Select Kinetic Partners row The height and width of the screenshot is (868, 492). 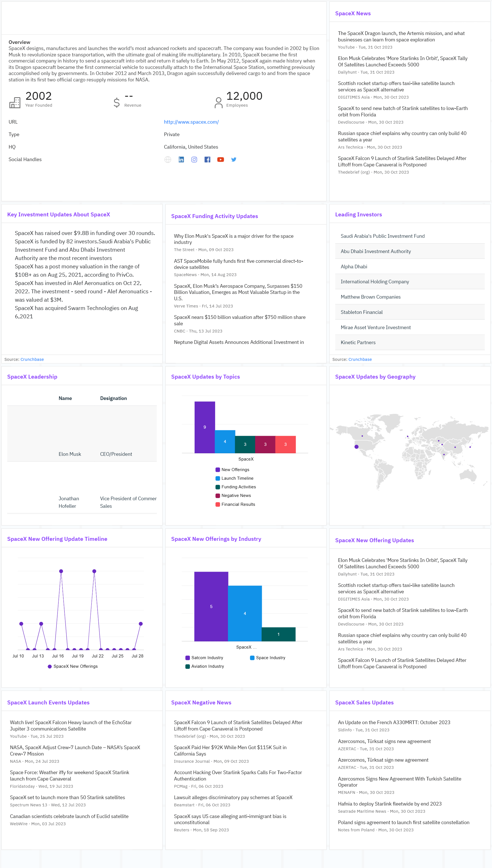click(x=409, y=342)
